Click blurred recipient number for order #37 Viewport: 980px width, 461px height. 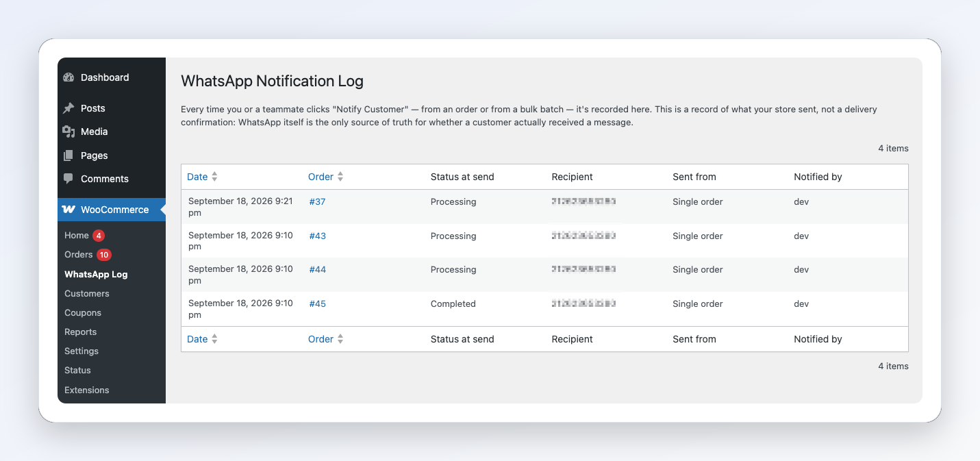583,201
